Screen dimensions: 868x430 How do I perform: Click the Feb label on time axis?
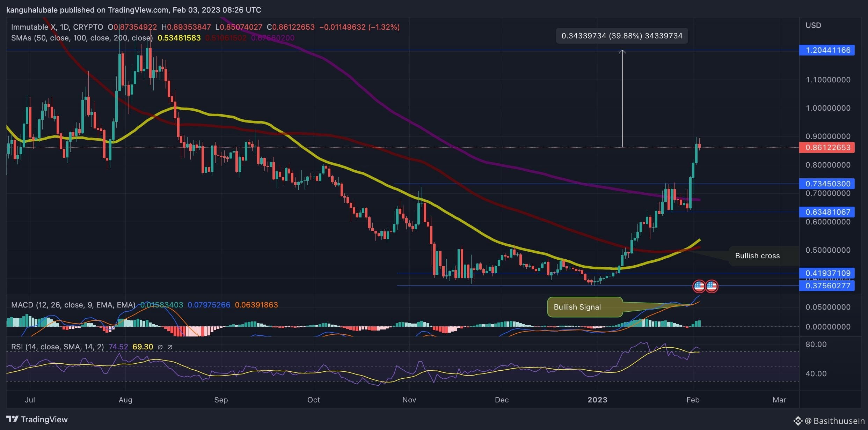click(x=693, y=400)
